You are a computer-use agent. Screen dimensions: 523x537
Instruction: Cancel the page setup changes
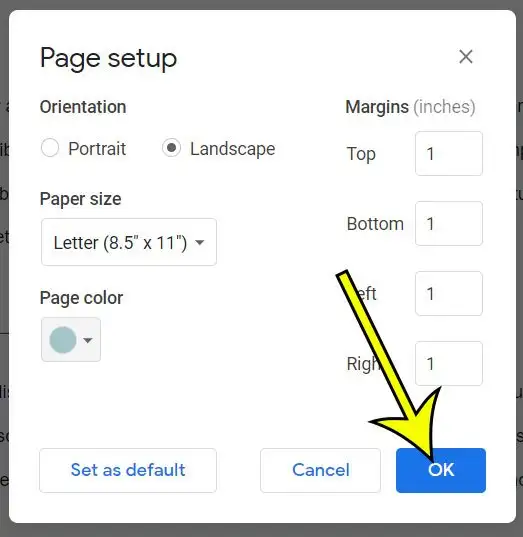(320, 470)
